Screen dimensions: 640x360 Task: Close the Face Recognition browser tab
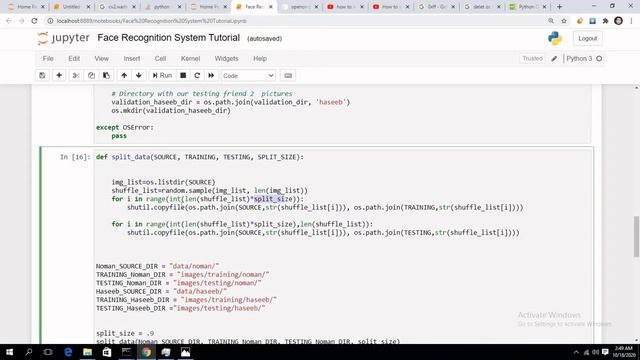(x=270, y=7)
